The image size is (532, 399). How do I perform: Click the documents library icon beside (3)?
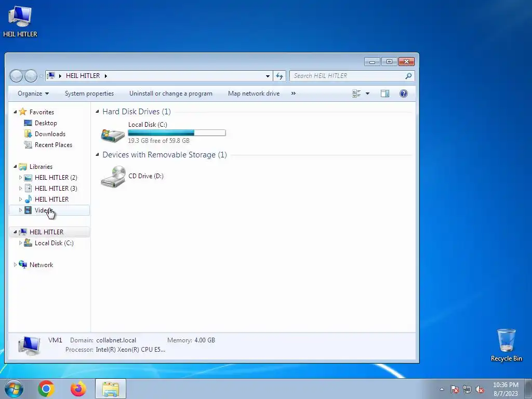click(x=28, y=188)
